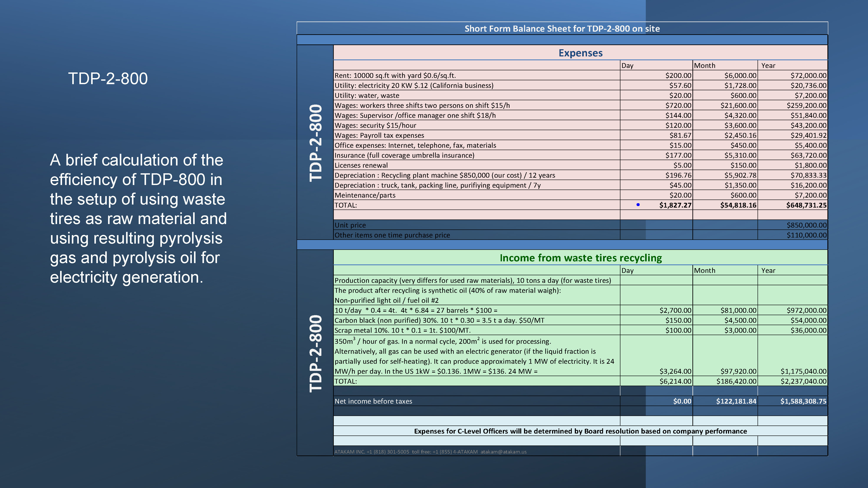This screenshot has width=868, height=488.
Task: Click the atakam@atakam.us email in the footer
Action: [503, 452]
